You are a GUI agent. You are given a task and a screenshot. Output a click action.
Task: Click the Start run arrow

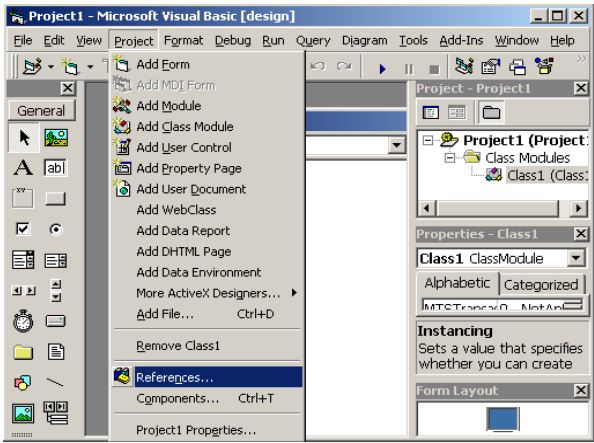coord(382,69)
